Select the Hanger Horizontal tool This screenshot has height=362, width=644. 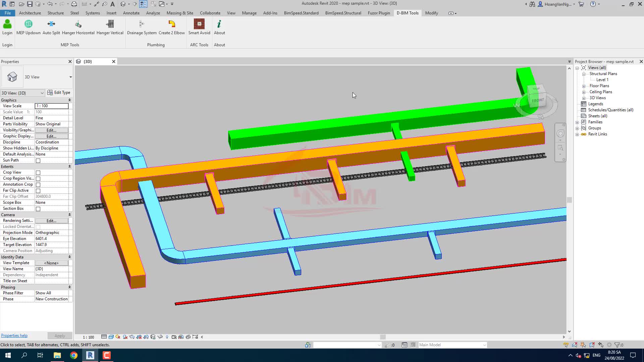pos(78,27)
